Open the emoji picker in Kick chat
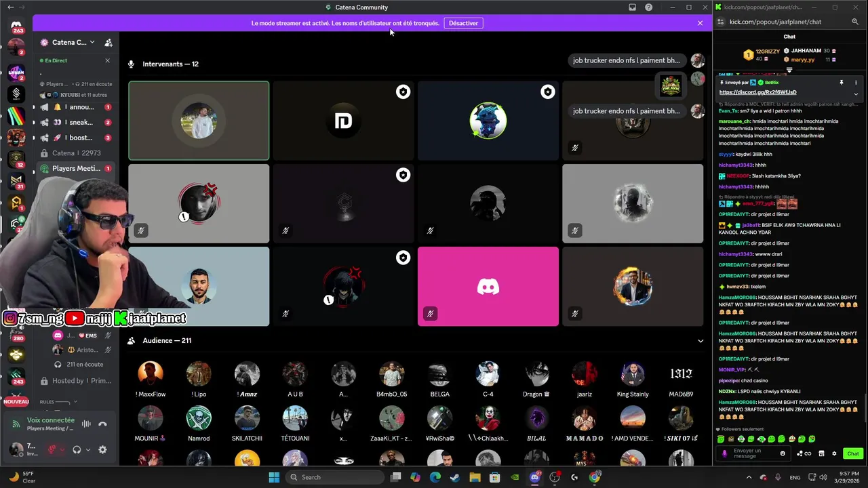Image resolution: width=868 pixels, height=488 pixels. click(x=783, y=453)
